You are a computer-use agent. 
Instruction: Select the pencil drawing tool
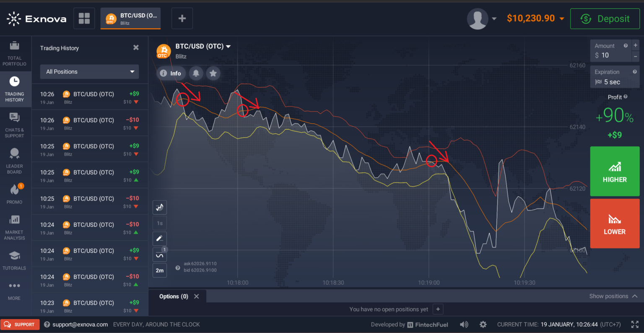tap(160, 239)
